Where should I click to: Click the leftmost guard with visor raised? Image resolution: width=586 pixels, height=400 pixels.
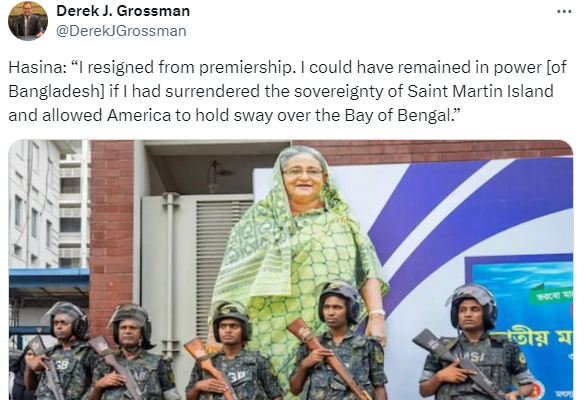click(x=62, y=353)
